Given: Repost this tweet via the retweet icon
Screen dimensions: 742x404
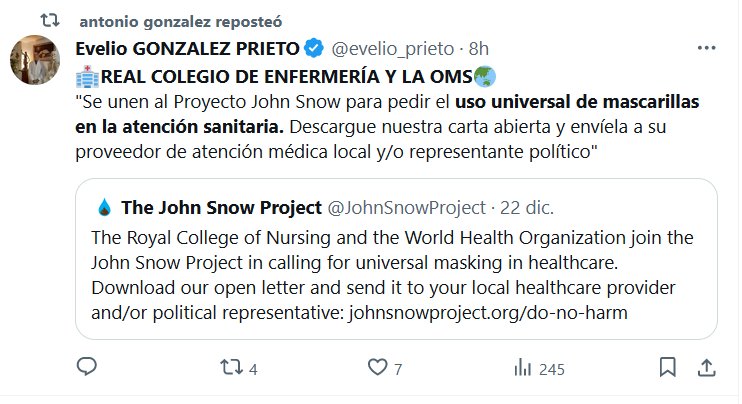Looking at the screenshot, I should (232, 367).
